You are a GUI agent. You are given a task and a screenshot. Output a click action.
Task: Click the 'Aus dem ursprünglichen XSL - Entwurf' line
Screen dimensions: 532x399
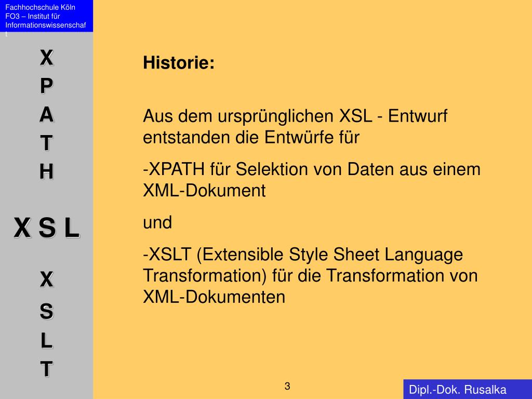[295, 116]
